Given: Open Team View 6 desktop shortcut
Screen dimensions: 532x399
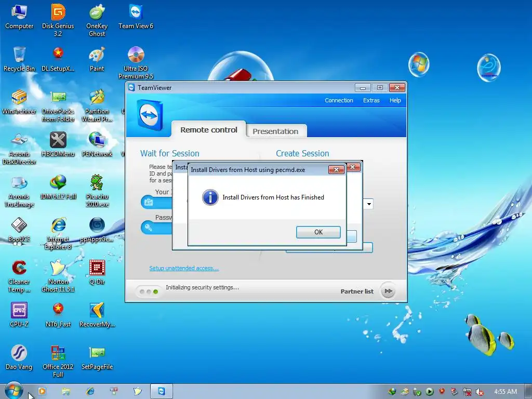Looking at the screenshot, I should 136,16.
